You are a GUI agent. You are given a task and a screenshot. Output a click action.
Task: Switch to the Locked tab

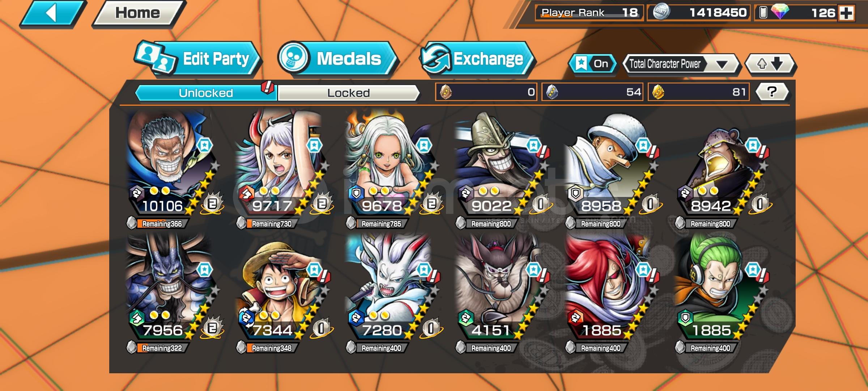tap(349, 93)
